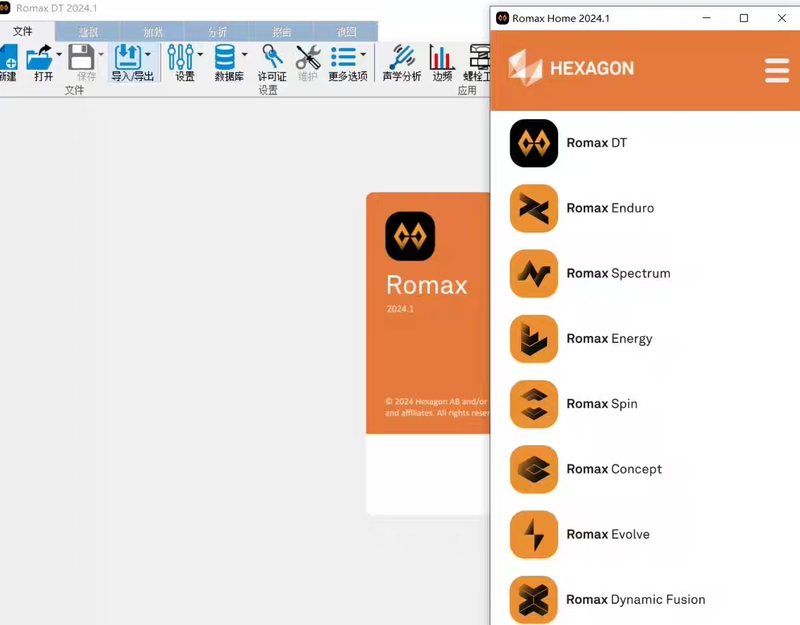800x625 pixels.
Task: Switch to the 建模 ribbon tab
Action: [88, 32]
